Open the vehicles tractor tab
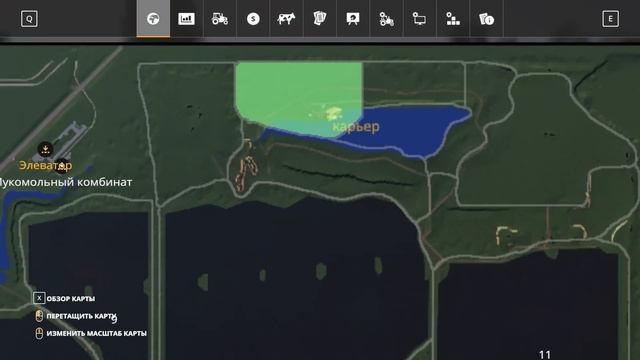This screenshot has height=360, width=640. tap(220, 19)
